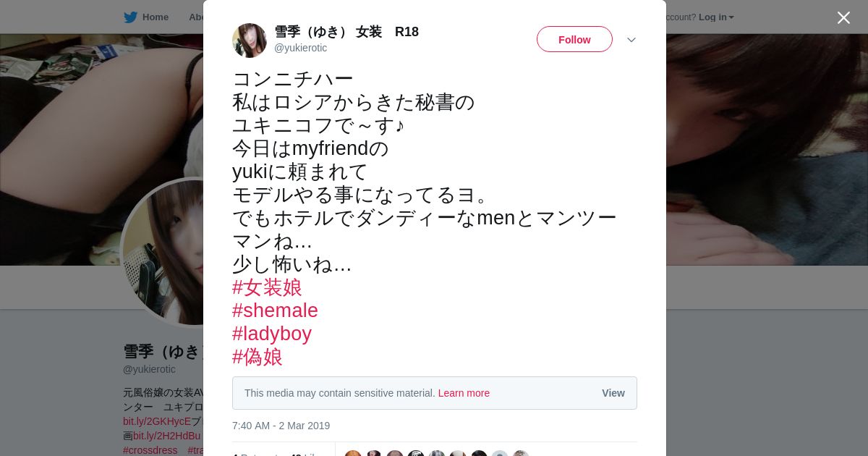Click first liker avatar in row
The width and height of the screenshot is (868, 456).
point(353,453)
